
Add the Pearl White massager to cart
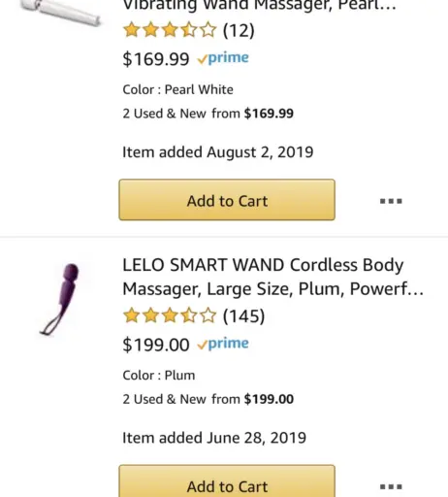click(x=227, y=200)
